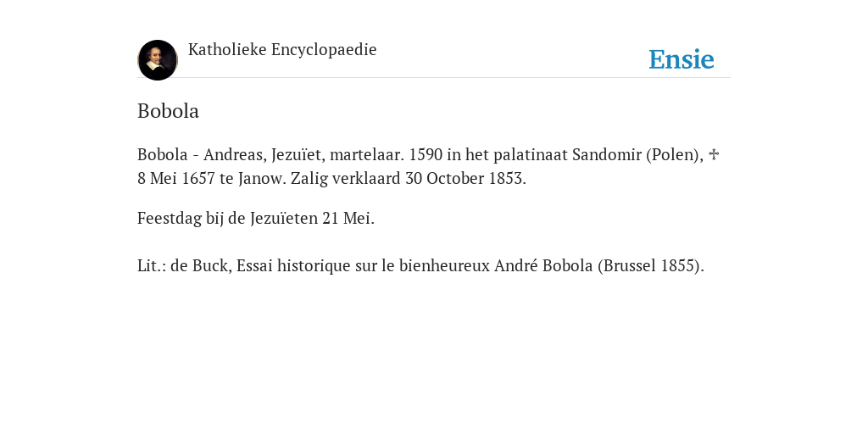Click the round portrait avatar image

click(157, 60)
